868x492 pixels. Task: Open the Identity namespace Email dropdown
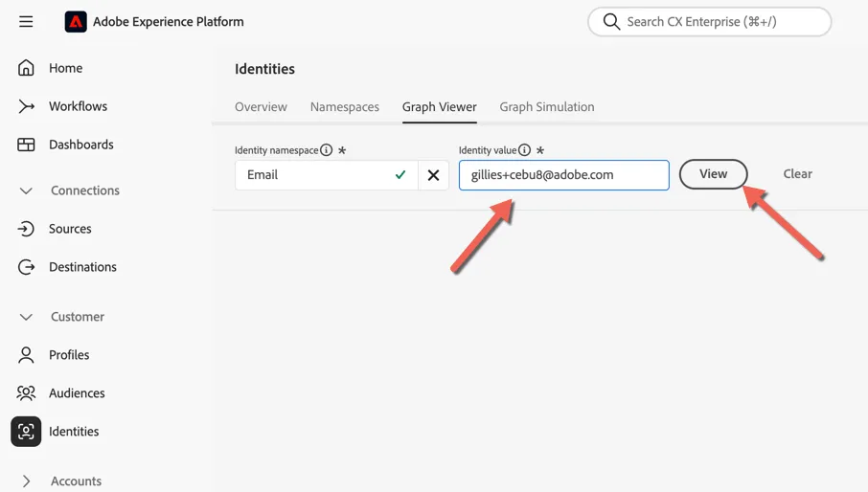pos(326,175)
